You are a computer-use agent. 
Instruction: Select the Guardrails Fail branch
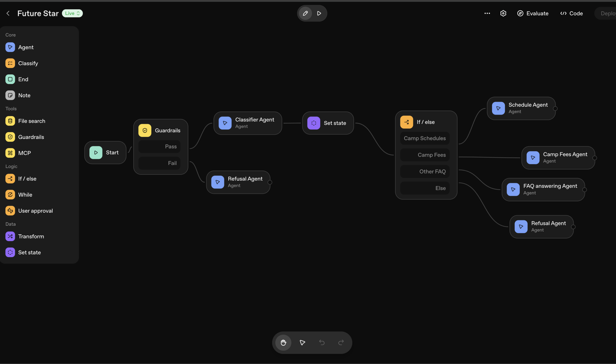click(159, 163)
